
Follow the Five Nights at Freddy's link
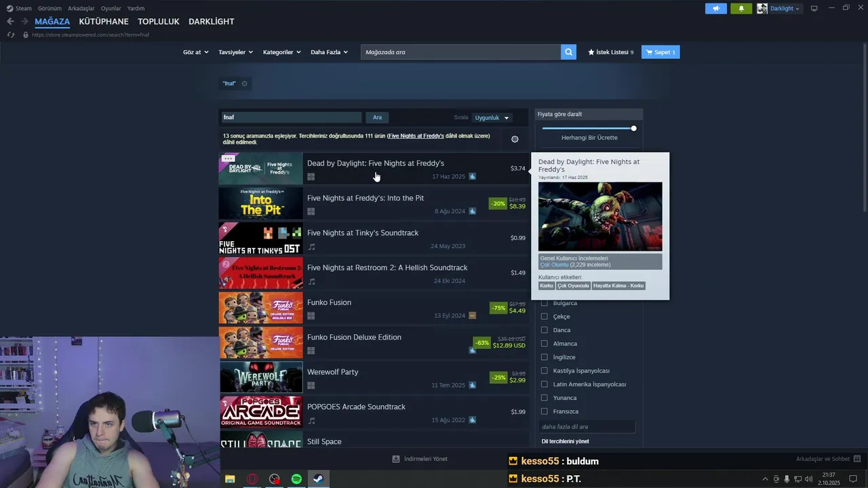coord(416,136)
